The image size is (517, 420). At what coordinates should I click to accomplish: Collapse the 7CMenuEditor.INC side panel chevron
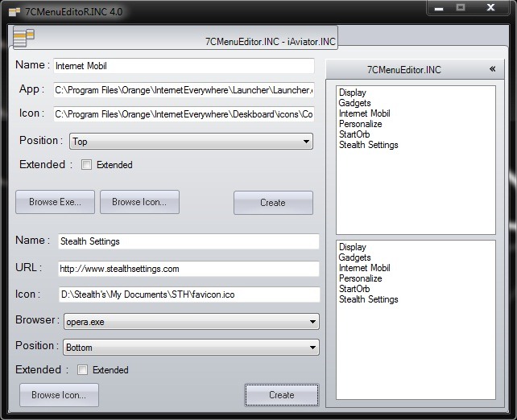tap(491, 70)
